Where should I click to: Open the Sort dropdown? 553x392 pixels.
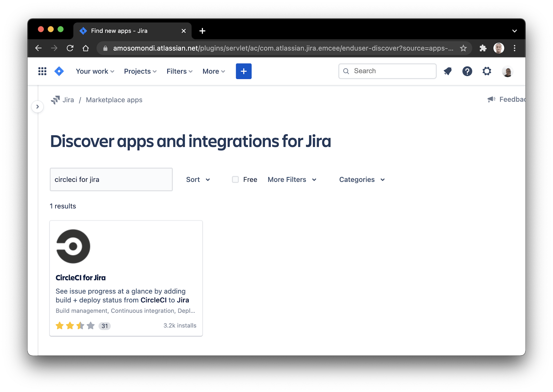point(198,179)
